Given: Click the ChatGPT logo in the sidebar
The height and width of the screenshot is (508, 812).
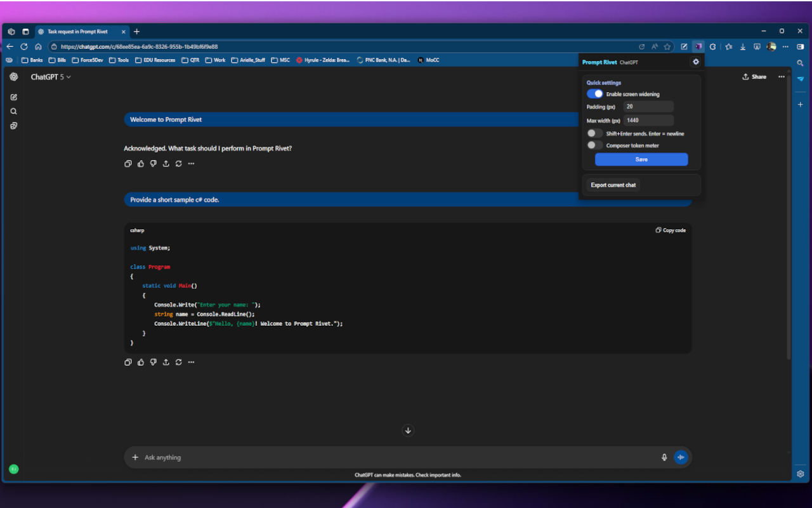Looking at the screenshot, I should [x=14, y=77].
